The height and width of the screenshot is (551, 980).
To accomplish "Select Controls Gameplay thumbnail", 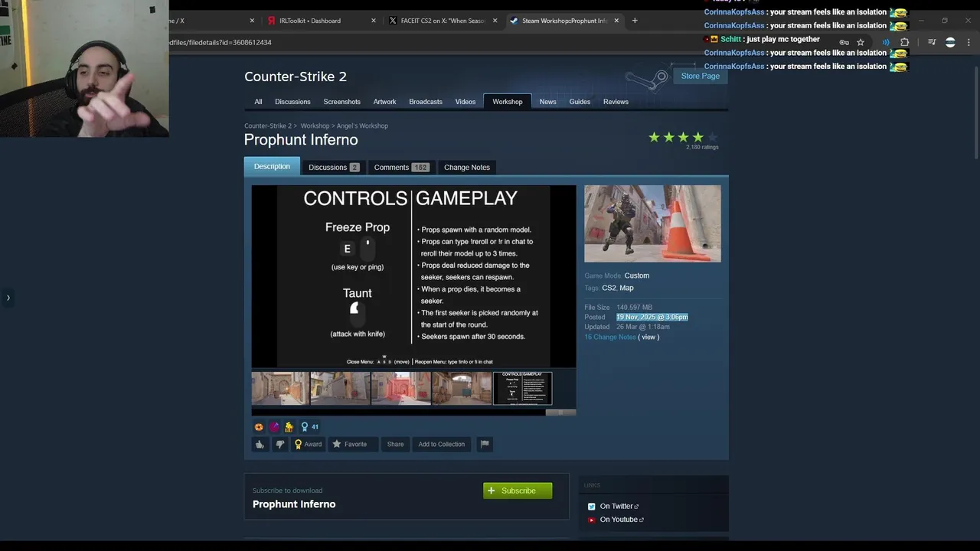I will pyautogui.click(x=522, y=389).
